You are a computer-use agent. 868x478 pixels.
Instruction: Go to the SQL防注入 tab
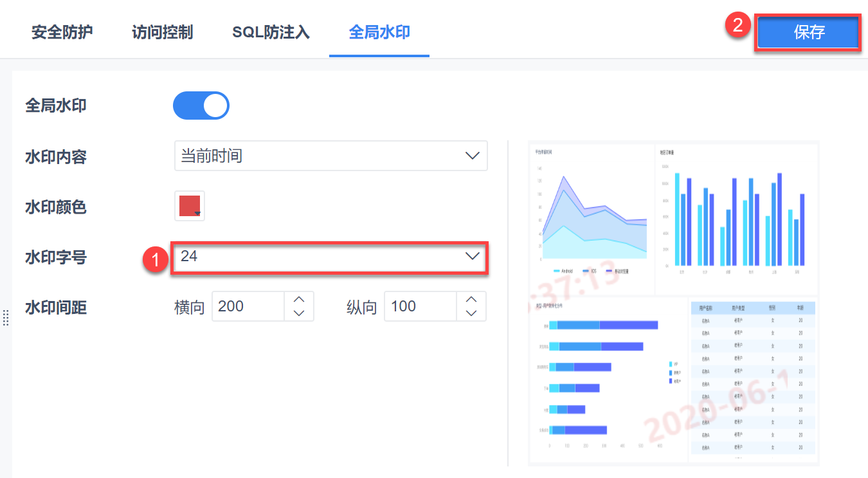[271, 32]
